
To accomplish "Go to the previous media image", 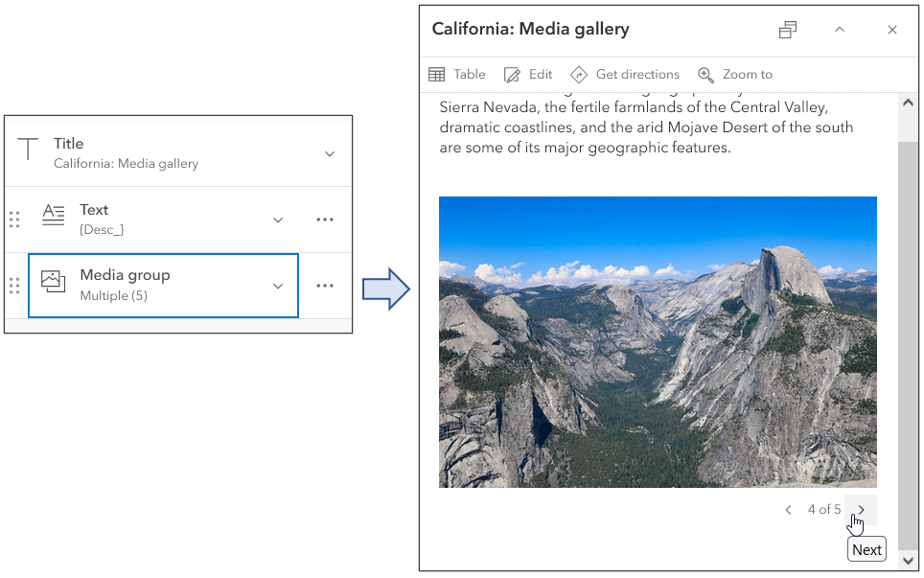I will pyautogui.click(x=789, y=510).
